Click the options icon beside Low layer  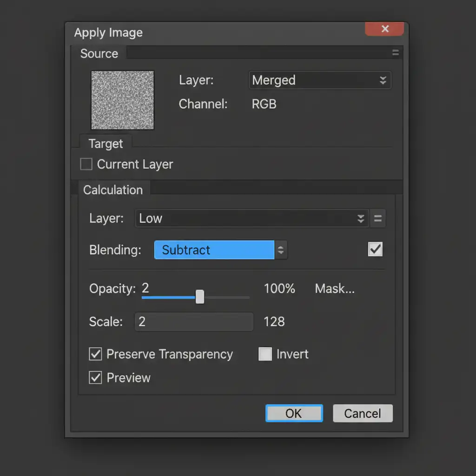click(x=377, y=218)
